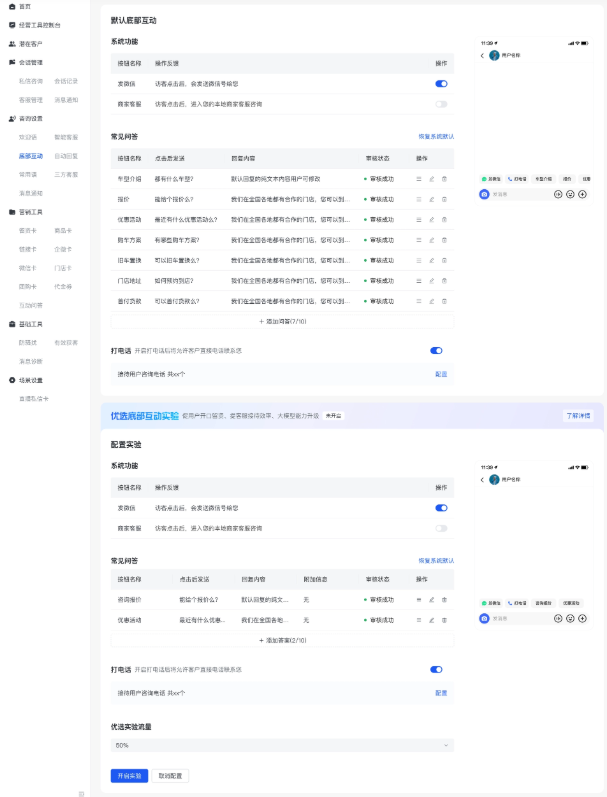607x797 pixels.
Task: Delete the 首付贷款 Q&A row
Action: [444, 301]
